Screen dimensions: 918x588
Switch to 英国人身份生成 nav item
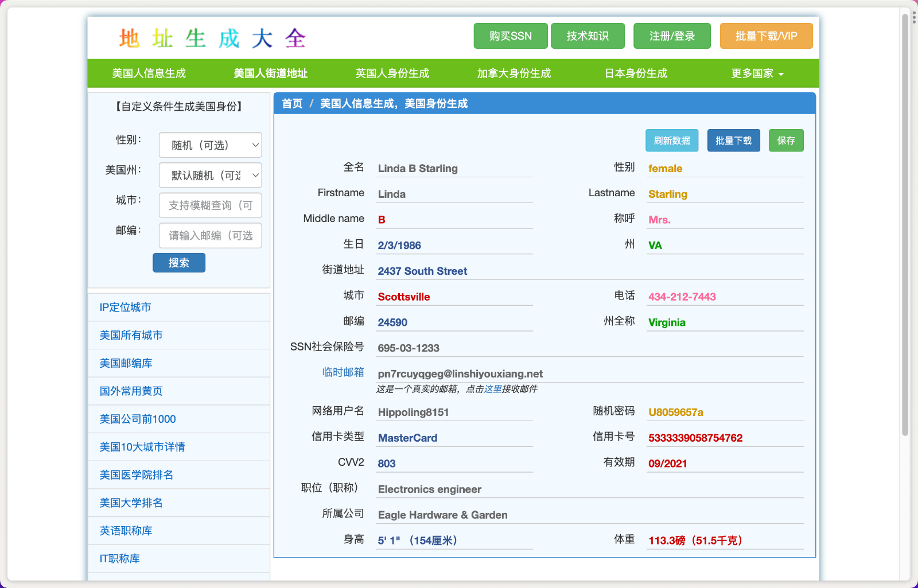392,73
